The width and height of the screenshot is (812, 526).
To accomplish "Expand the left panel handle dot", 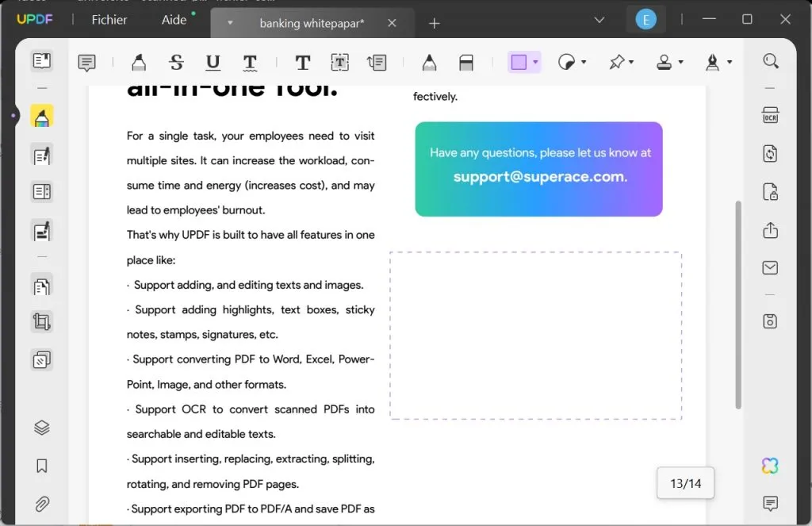I will pyautogui.click(x=13, y=116).
